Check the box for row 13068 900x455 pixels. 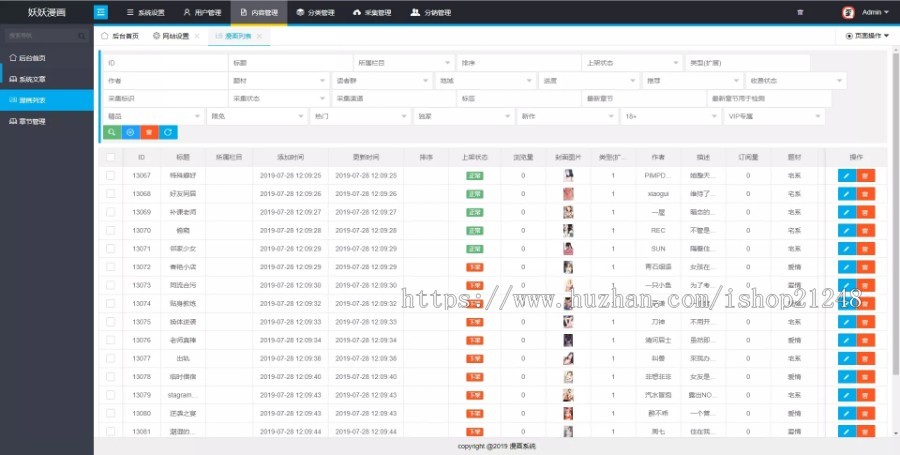coord(111,193)
